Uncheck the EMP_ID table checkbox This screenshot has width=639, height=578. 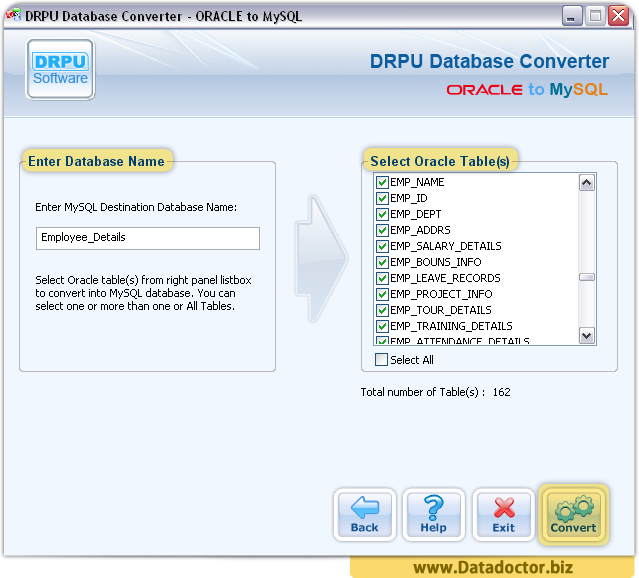click(382, 198)
